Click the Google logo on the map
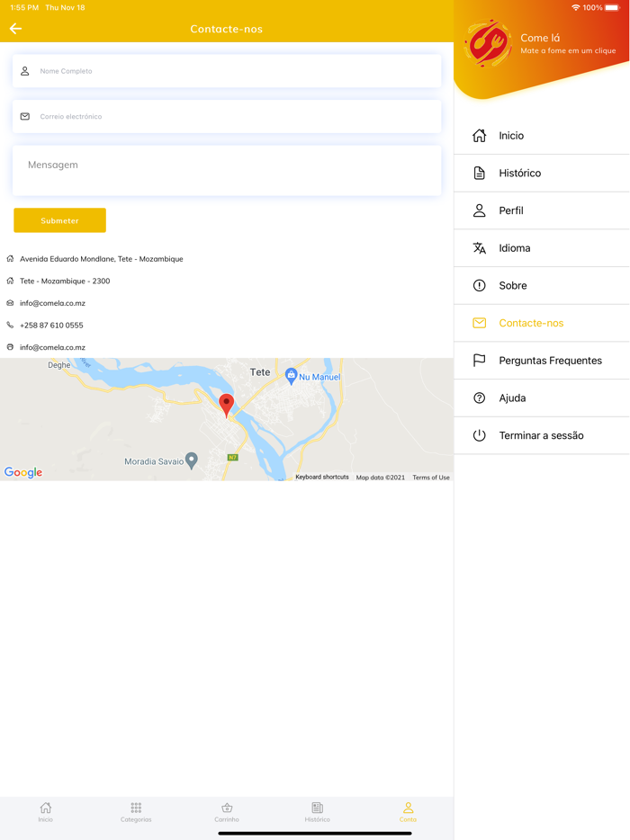 (x=23, y=472)
